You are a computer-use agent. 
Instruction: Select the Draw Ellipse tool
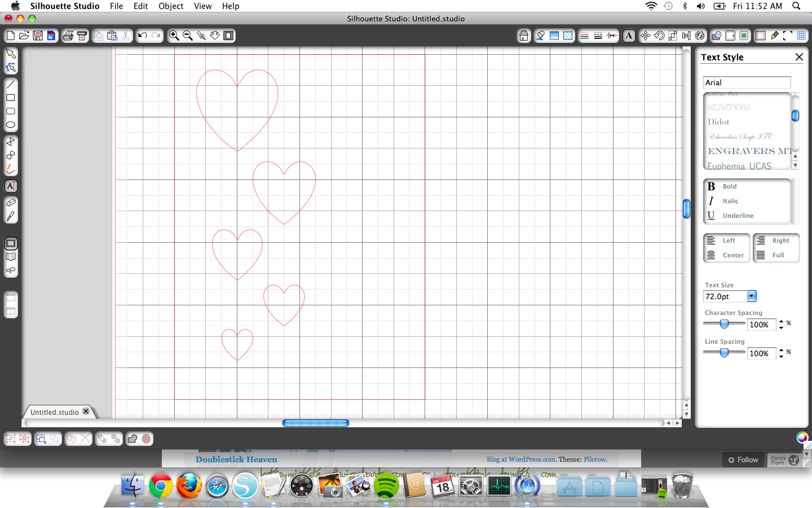coord(11,125)
